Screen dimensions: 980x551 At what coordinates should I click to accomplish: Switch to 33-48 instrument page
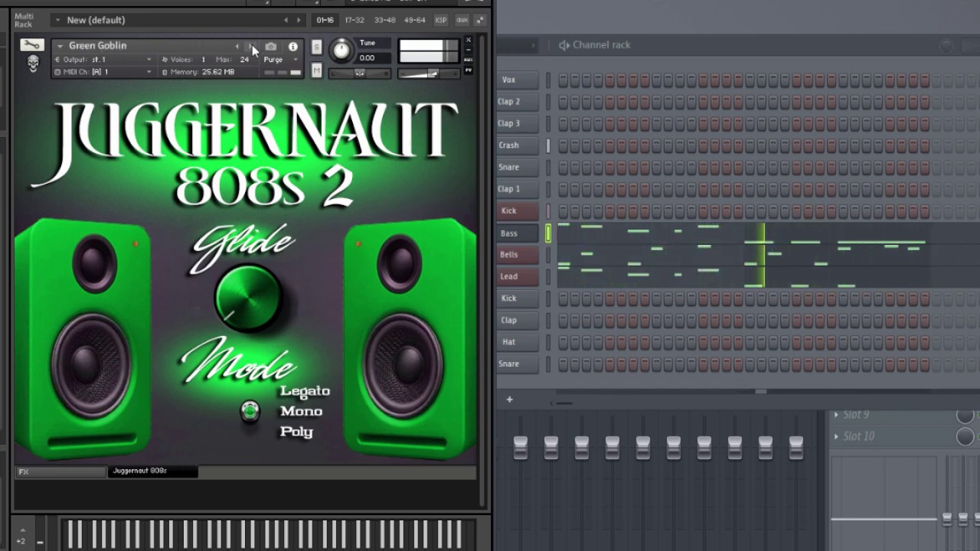384,20
